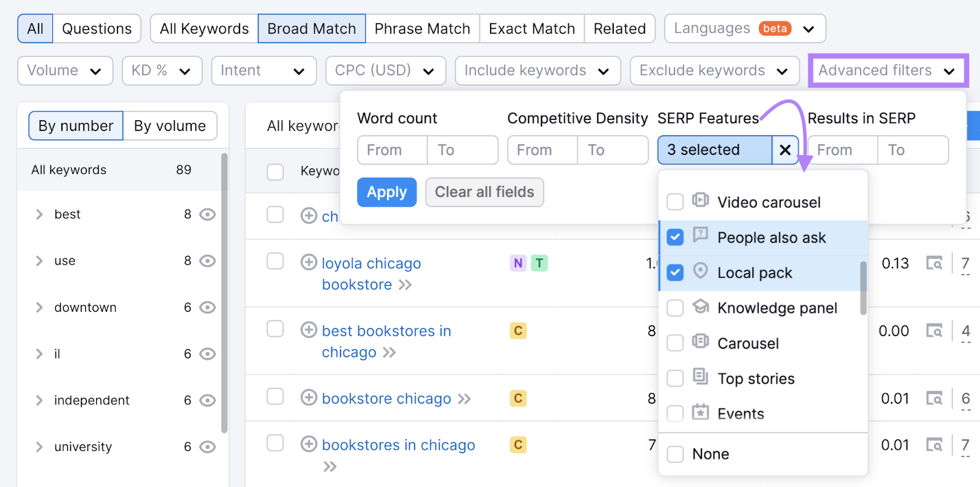Image resolution: width=980 pixels, height=487 pixels.
Task: Select the Questions tab
Action: point(97,29)
